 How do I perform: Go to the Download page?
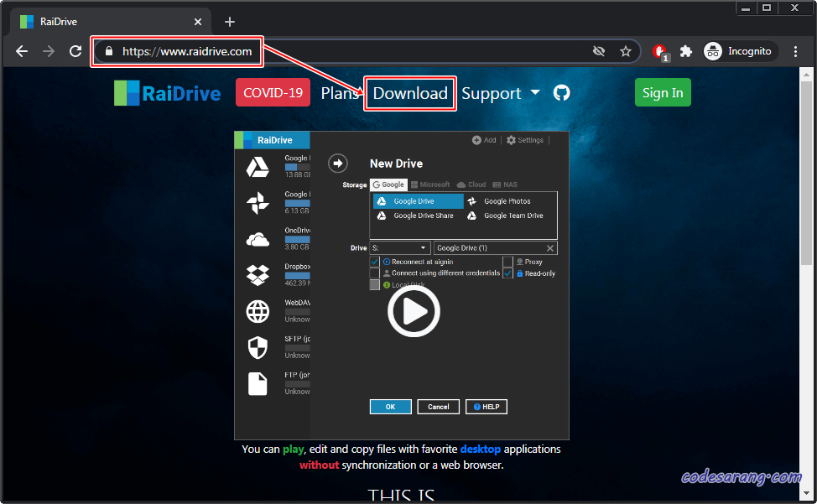tap(410, 93)
